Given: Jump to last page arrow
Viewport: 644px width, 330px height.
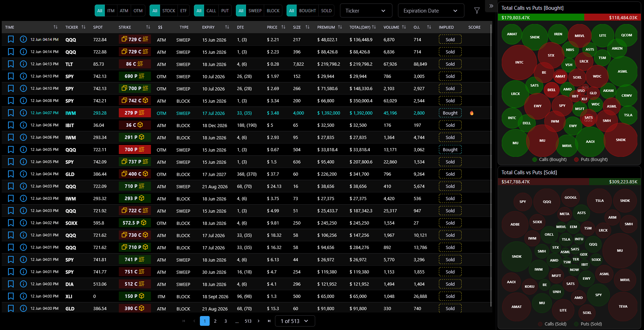Looking at the screenshot, I should (x=269, y=321).
